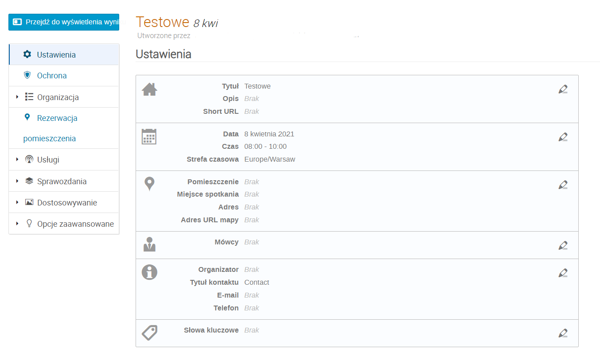Viewport: 600px width, 364px height.
Task: Click the Brak value next to E-mail
Action: click(x=252, y=295)
